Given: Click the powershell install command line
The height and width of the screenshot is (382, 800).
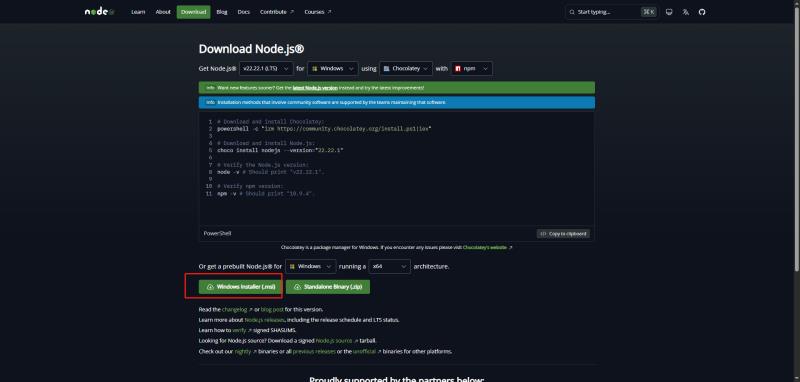Looking at the screenshot, I should pyautogui.click(x=324, y=129).
